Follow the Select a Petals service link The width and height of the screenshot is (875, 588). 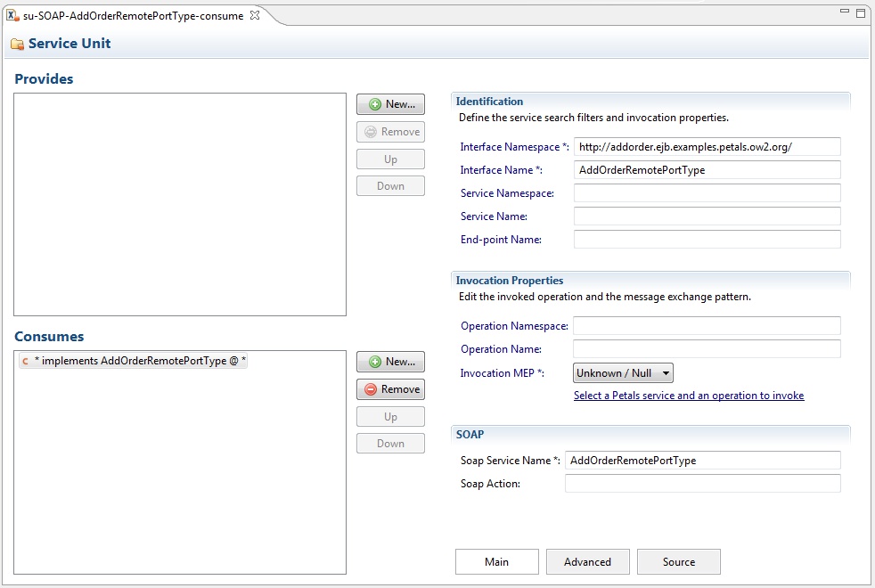pos(689,396)
